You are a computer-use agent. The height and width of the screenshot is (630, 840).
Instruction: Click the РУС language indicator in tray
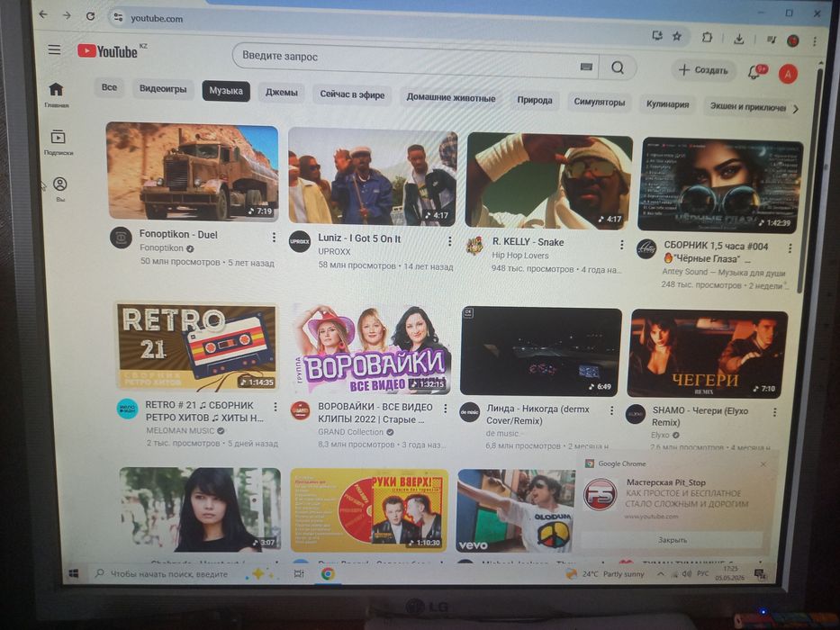703,573
